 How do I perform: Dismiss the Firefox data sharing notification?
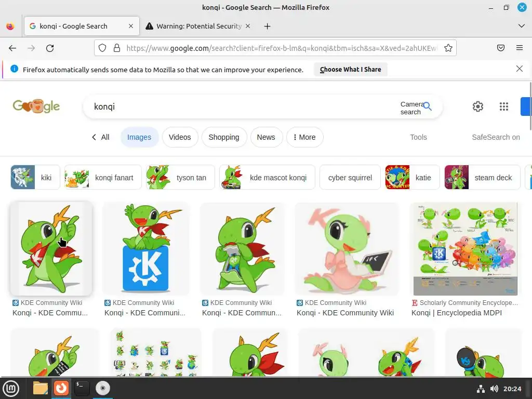(x=519, y=69)
